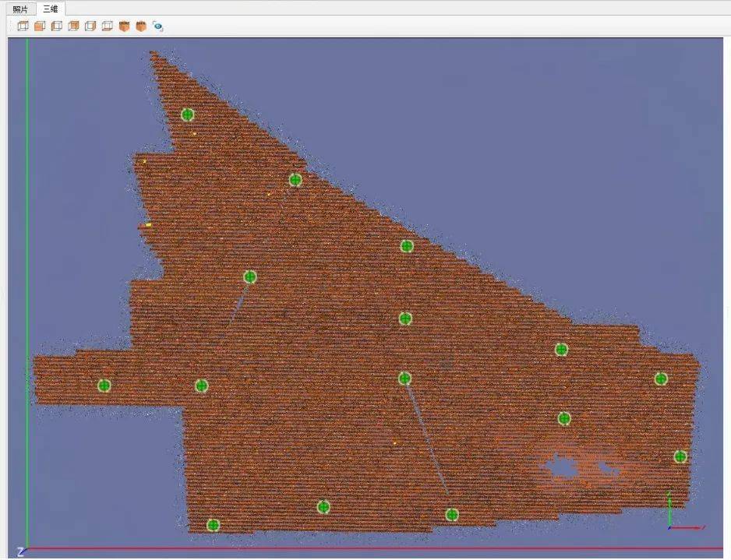This screenshot has width=731, height=560.
Task: Select the marker at the long gray line's lower end
Action: [452, 515]
